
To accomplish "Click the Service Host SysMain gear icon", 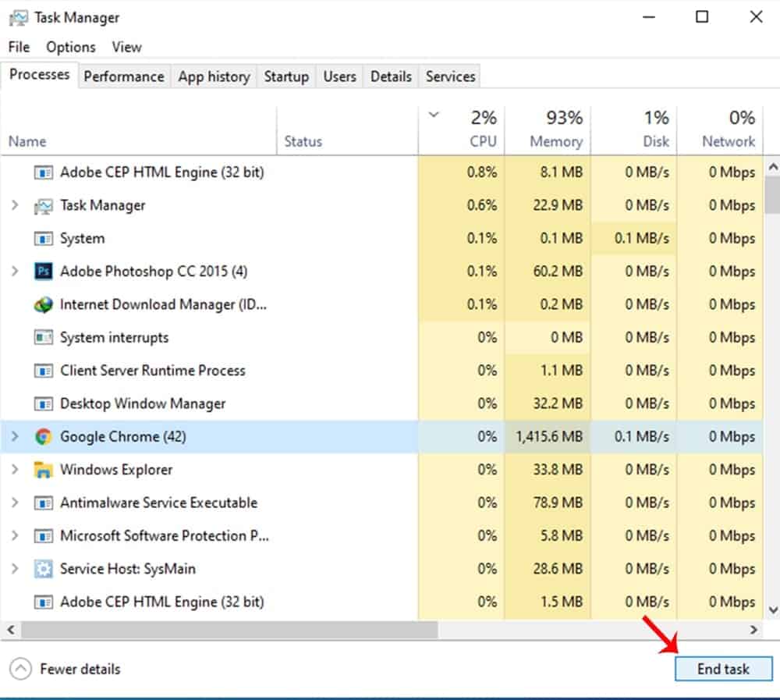I will pyautogui.click(x=43, y=569).
